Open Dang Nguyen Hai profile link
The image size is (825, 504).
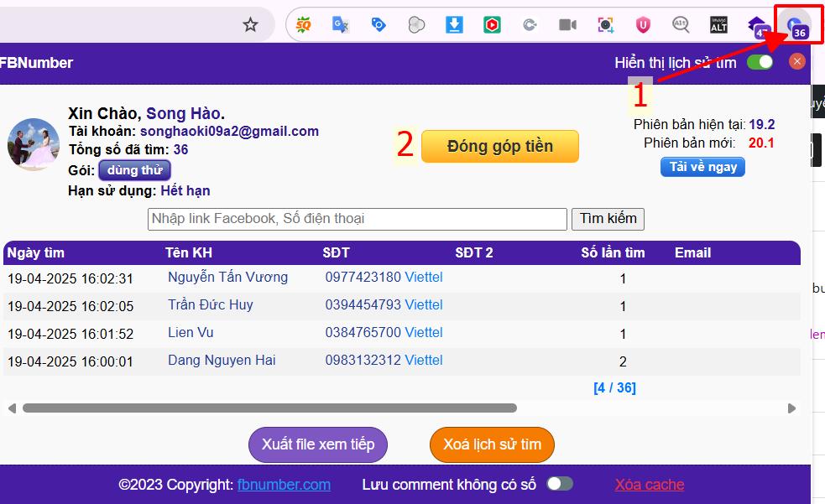222,361
